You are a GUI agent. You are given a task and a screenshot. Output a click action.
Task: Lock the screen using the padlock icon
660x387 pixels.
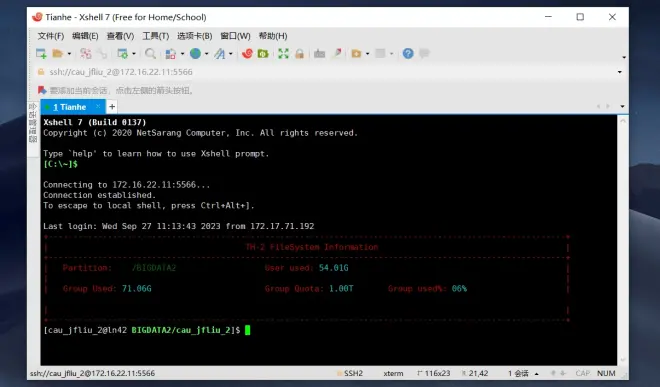[x=299, y=53]
